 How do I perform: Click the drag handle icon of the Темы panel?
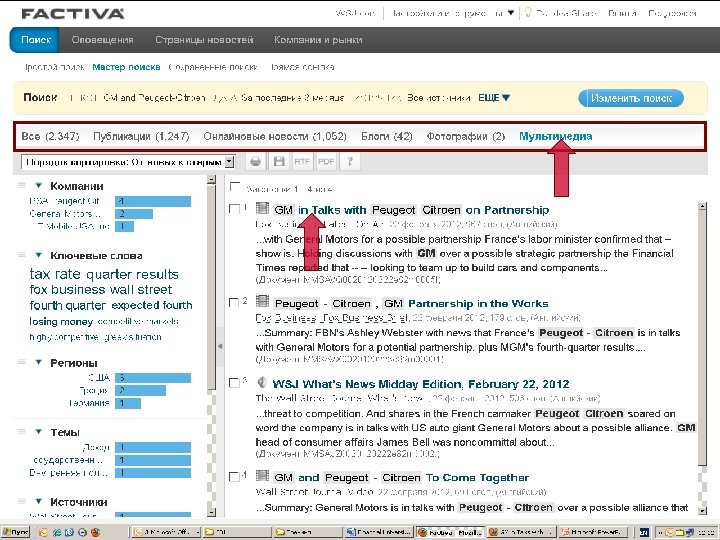coord(22,432)
